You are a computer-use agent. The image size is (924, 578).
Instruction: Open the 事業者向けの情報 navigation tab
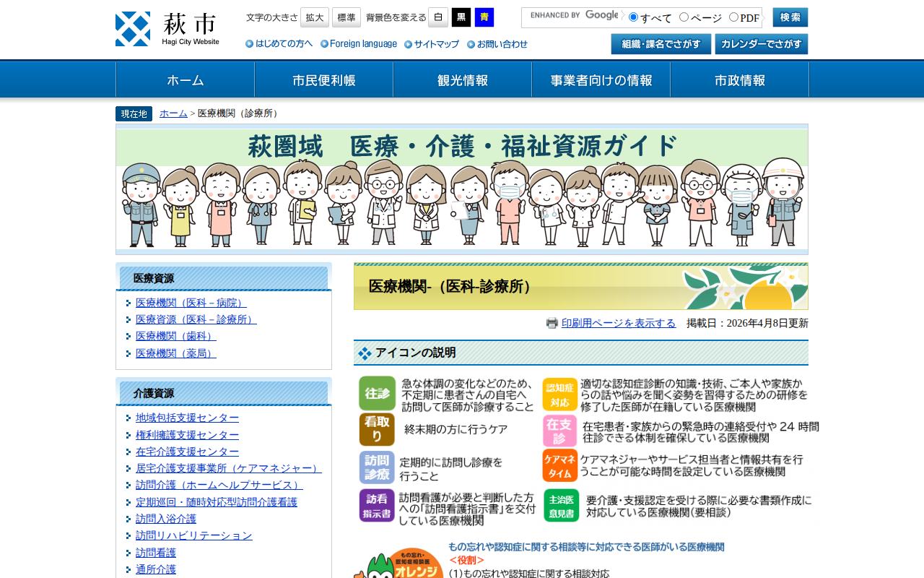[x=601, y=79]
